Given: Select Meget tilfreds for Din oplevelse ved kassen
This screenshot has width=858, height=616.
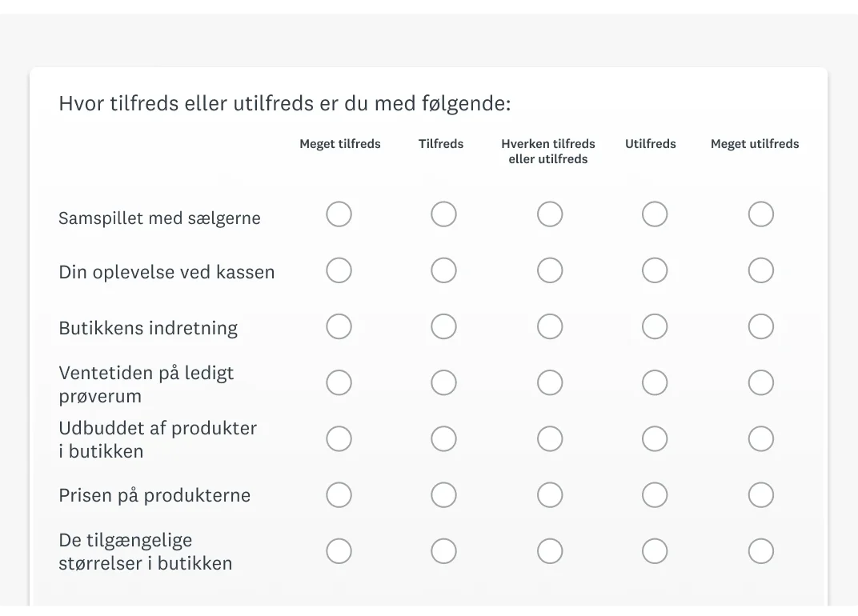Looking at the screenshot, I should point(339,270).
